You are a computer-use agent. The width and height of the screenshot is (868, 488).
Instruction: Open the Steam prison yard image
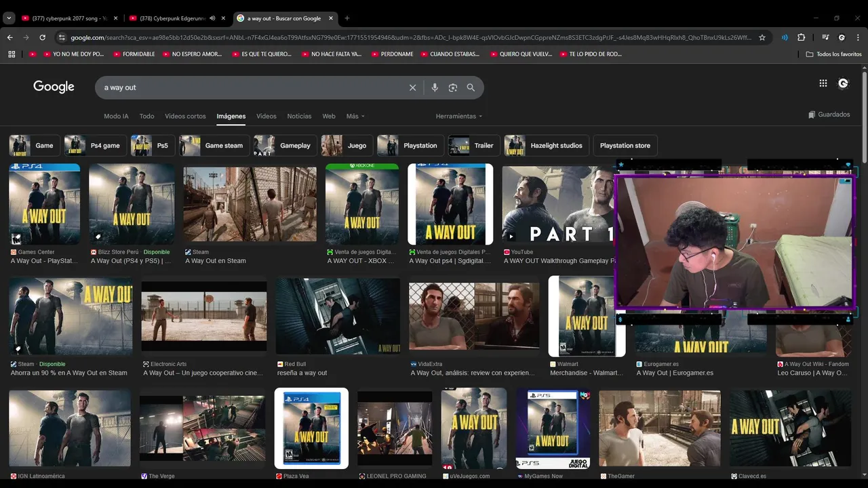coord(250,204)
